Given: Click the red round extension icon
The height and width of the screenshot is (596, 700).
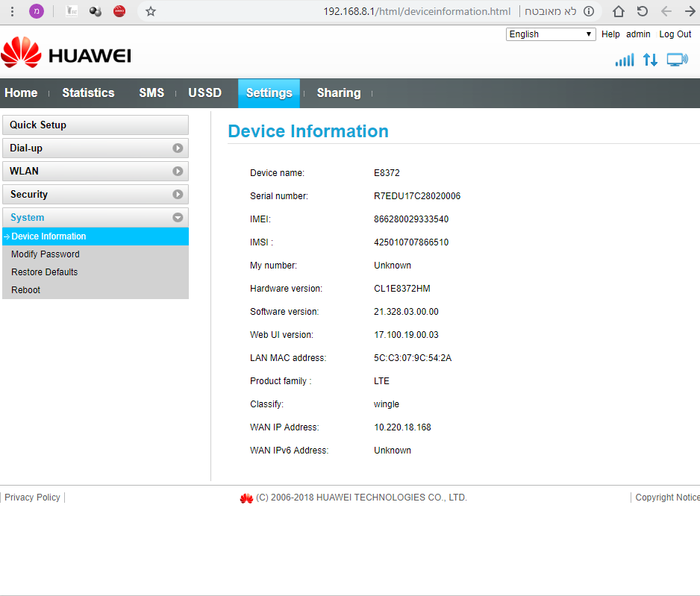Looking at the screenshot, I should pyautogui.click(x=119, y=11).
